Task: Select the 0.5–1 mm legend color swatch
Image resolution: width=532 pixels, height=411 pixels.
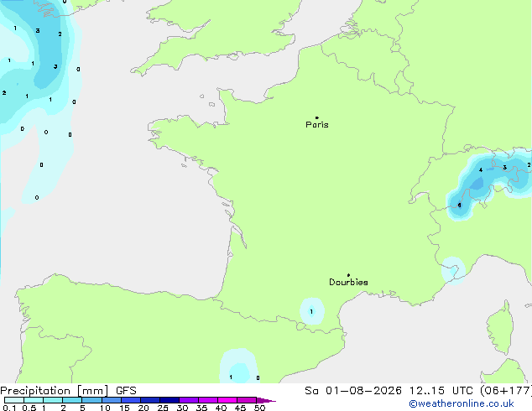Action: click(x=34, y=400)
